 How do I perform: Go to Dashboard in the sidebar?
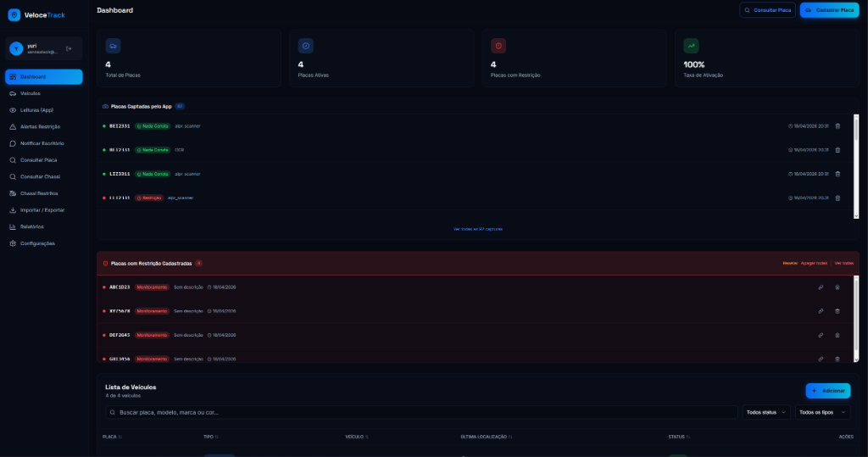(x=44, y=77)
